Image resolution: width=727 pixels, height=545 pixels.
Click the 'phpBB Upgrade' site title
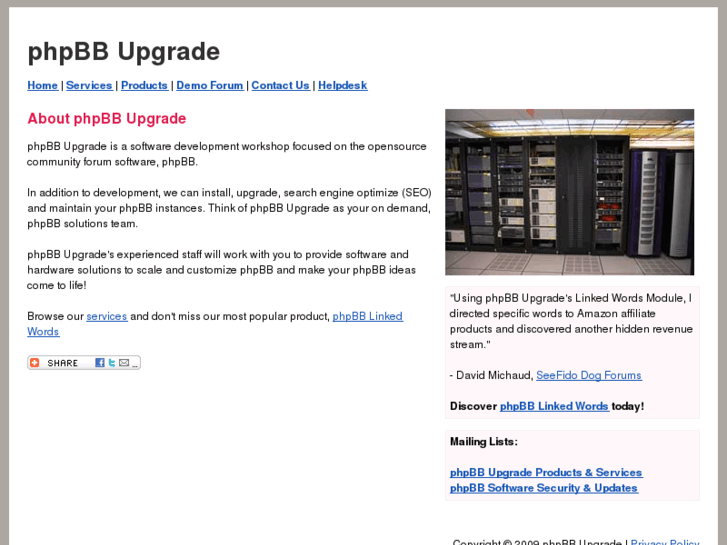tap(123, 51)
